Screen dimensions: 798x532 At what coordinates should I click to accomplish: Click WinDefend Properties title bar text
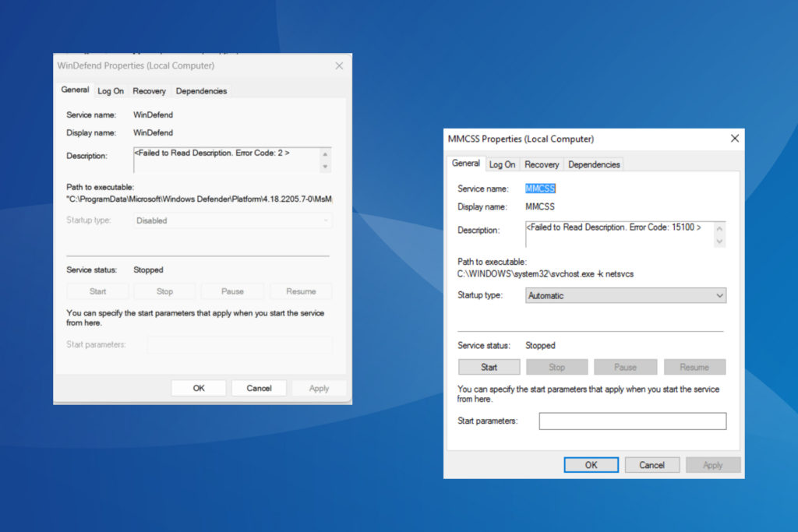(136, 65)
